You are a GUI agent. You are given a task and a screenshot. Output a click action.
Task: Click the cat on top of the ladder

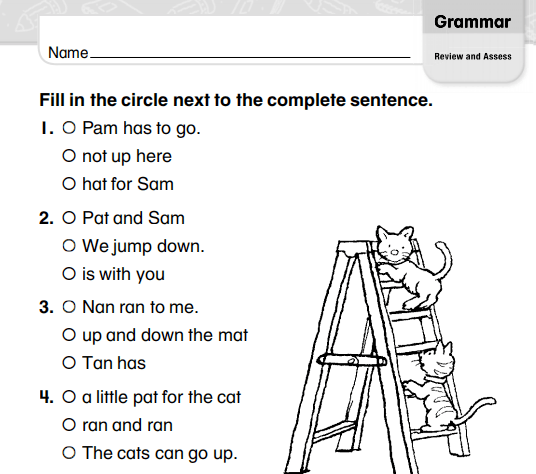413,268
